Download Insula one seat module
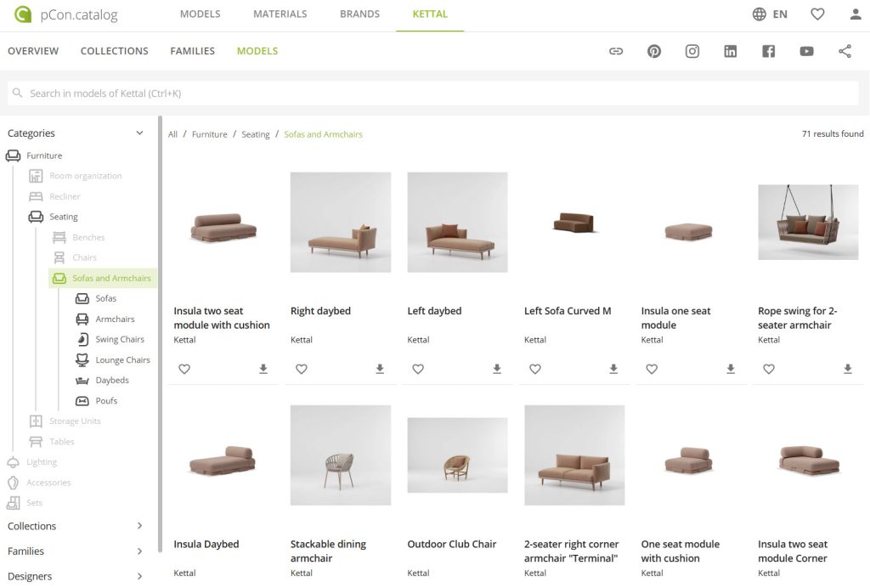870x588 pixels. coord(731,368)
